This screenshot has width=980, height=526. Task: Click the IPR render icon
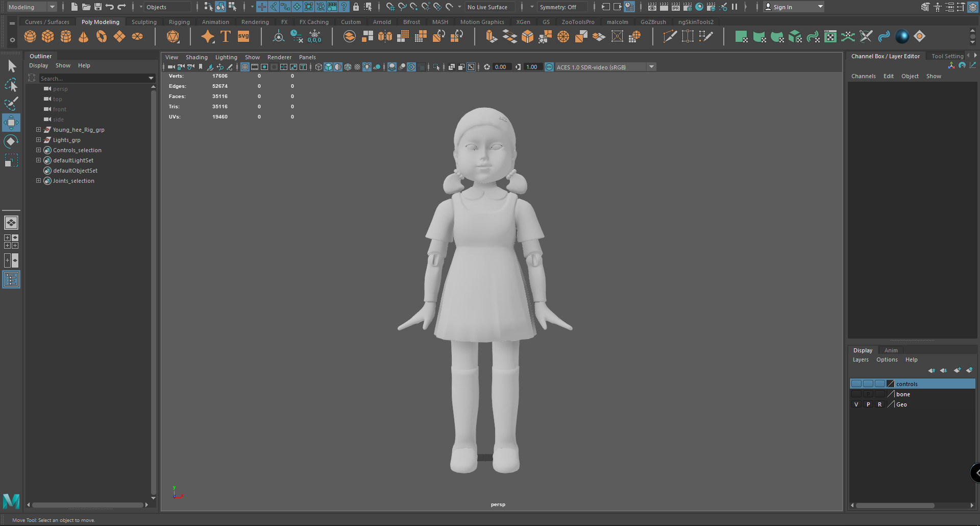point(676,7)
